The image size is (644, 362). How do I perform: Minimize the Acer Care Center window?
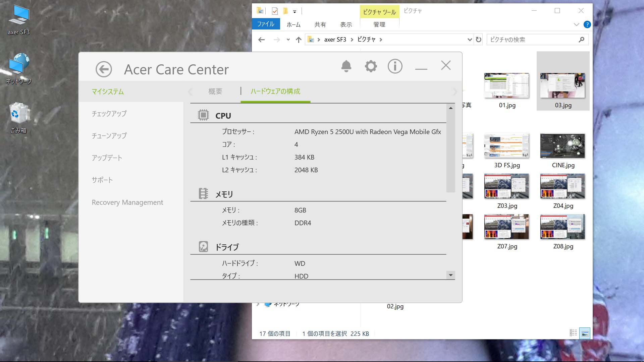click(x=421, y=69)
